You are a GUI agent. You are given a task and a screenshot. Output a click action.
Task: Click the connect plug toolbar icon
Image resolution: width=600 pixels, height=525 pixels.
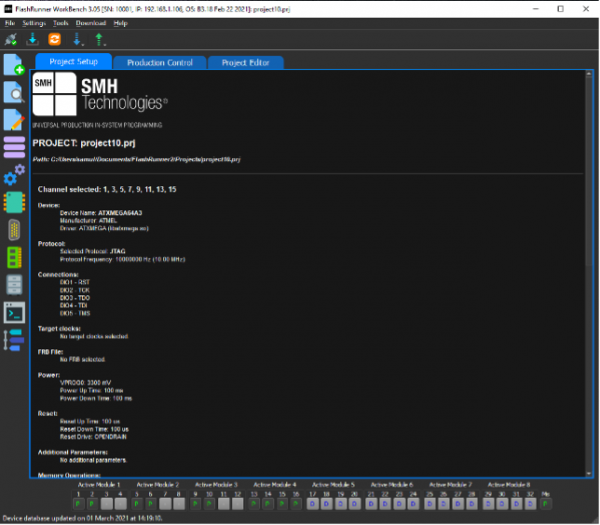click(11, 39)
